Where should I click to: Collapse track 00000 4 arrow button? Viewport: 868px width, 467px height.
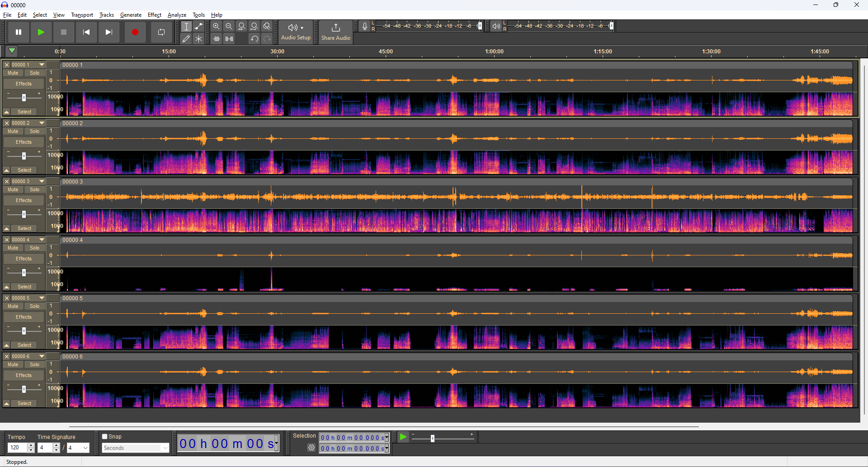point(7,287)
